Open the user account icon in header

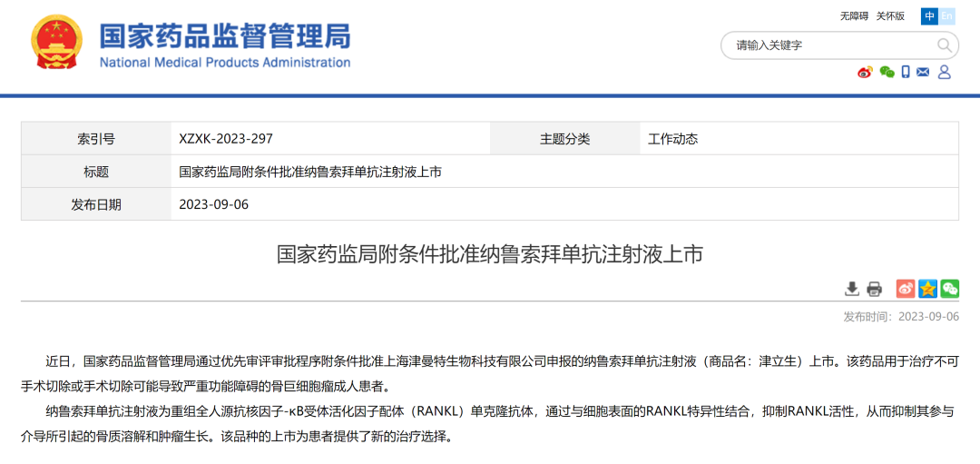[945, 72]
